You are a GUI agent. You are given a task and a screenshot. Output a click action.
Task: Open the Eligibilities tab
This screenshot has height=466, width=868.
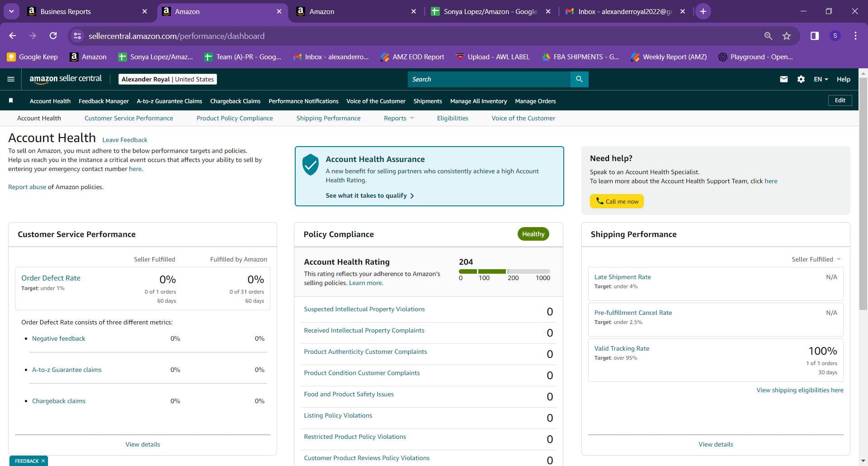click(x=453, y=118)
